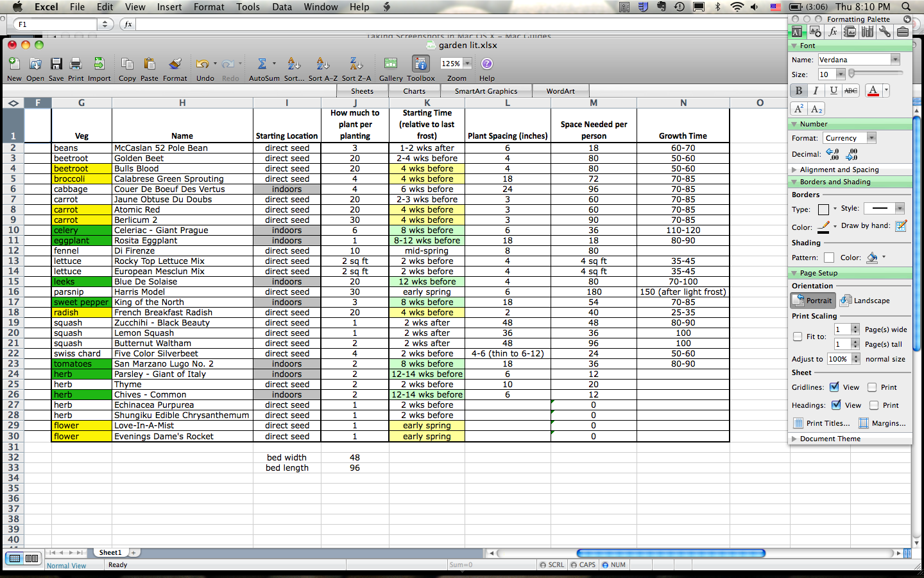The image size is (924, 578).
Task: Click the Save icon in toolbar
Action: 56,64
